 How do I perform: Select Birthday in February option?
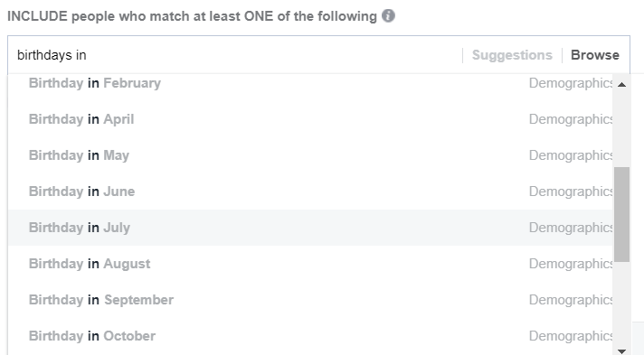pos(310,83)
